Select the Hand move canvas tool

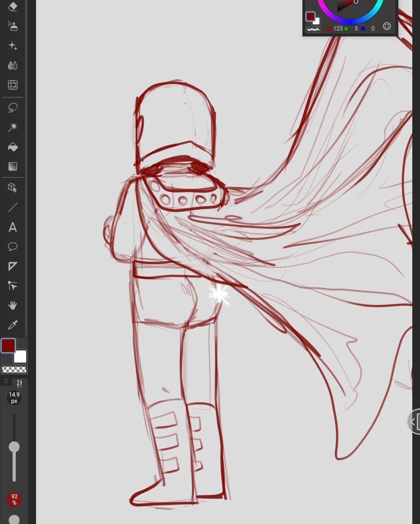[x=13, y=305]
